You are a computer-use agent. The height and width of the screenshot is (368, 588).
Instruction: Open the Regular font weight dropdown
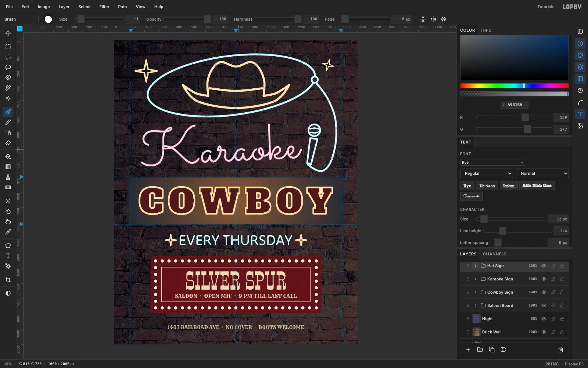(x=486, y=173)
